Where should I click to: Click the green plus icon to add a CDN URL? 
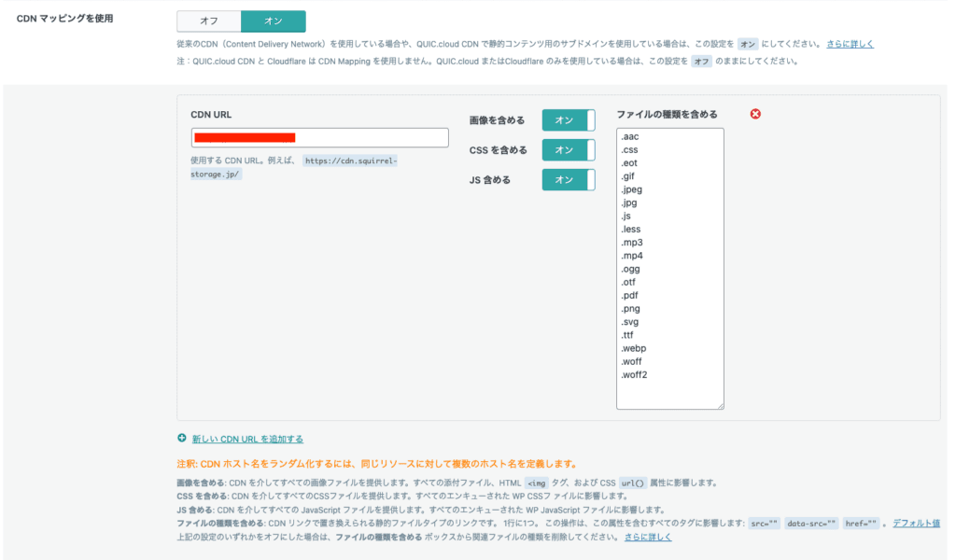click(181, 438)
